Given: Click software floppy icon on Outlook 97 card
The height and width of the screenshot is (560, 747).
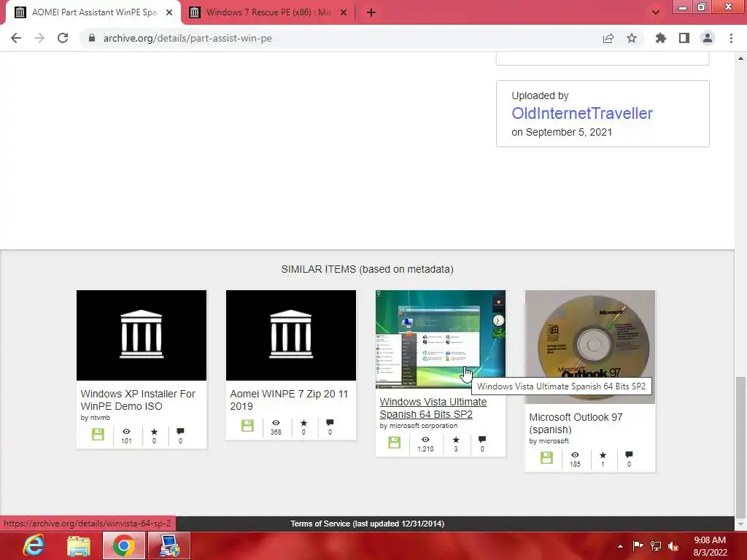Looking at the screenshot, I should click(546, 458).
